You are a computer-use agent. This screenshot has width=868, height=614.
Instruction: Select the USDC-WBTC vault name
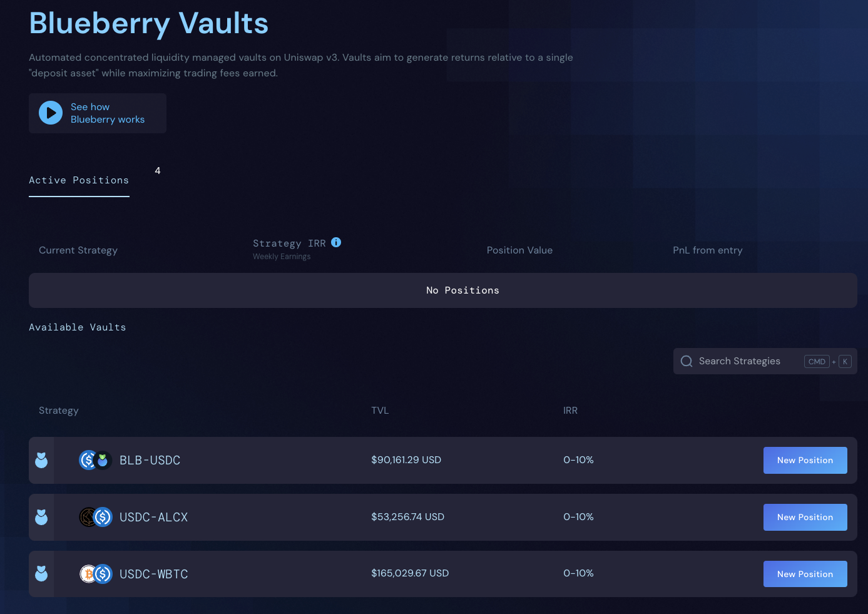(154, 574)
